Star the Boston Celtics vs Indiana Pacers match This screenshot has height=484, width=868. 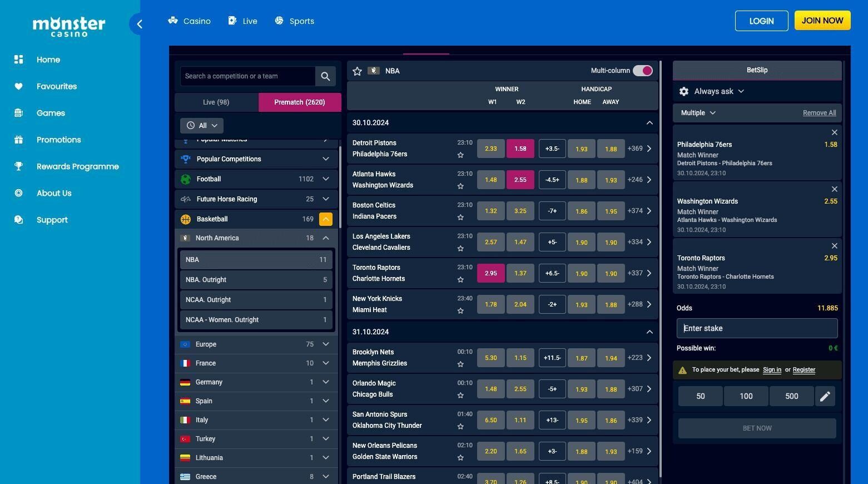pos(460,218)
